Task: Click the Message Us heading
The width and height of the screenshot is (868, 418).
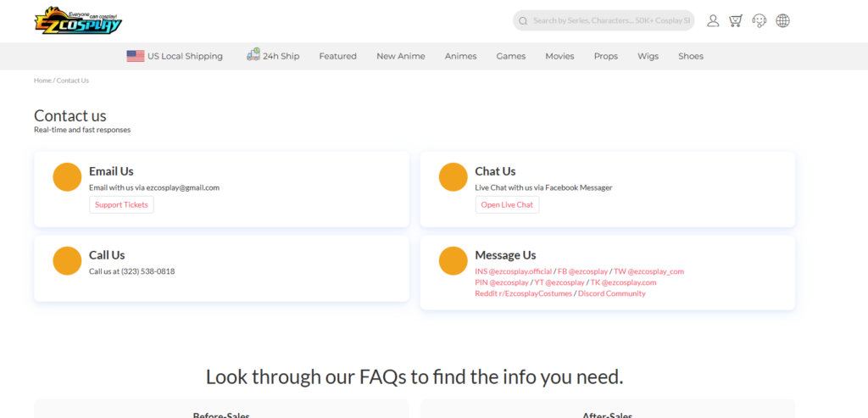Action: [505, 254]
